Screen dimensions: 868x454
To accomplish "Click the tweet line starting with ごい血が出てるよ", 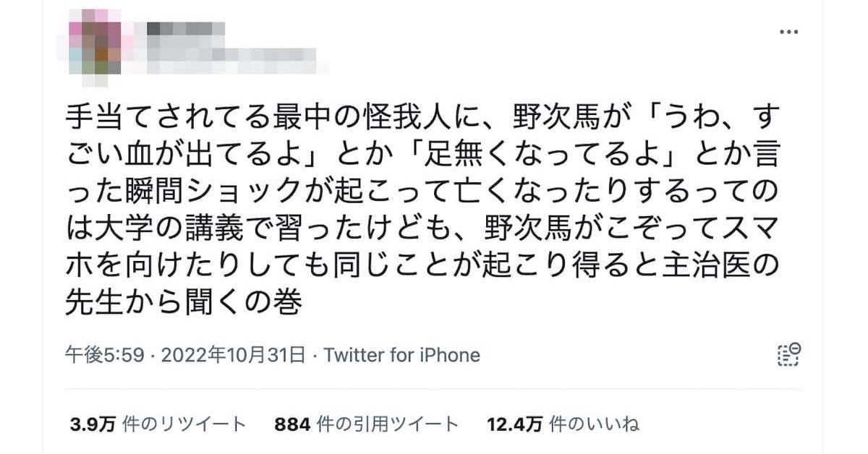I will coord(422,155).
